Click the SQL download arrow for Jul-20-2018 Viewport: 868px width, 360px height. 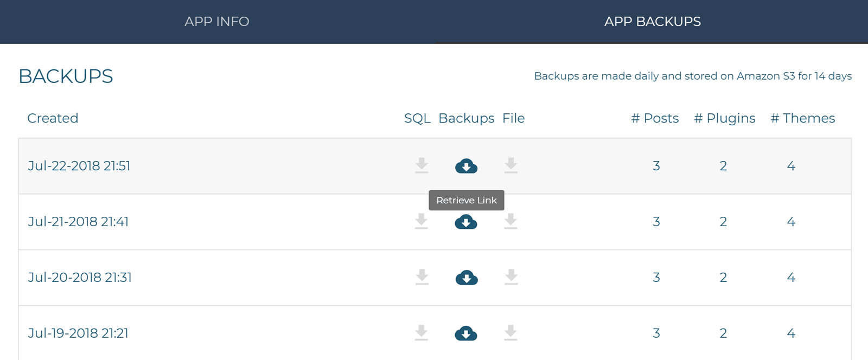[x=422, y=278]
